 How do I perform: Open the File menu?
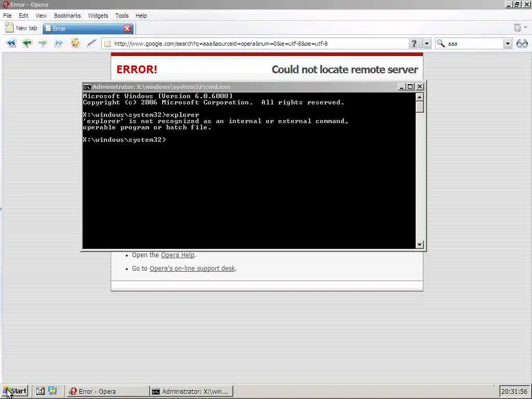click(7, 16)
